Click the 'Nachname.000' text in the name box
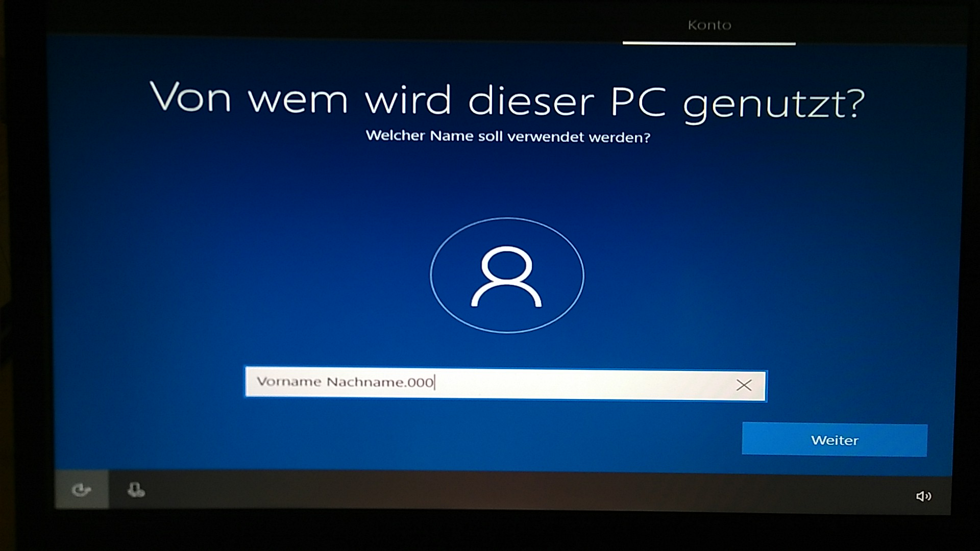Screen dimensions: 980x551 point(380,382)
